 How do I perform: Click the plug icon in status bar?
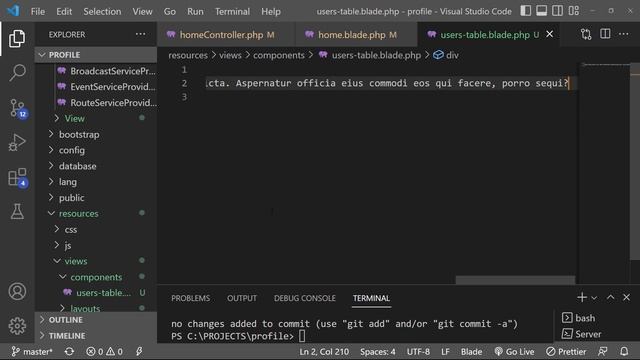point(139,351)
